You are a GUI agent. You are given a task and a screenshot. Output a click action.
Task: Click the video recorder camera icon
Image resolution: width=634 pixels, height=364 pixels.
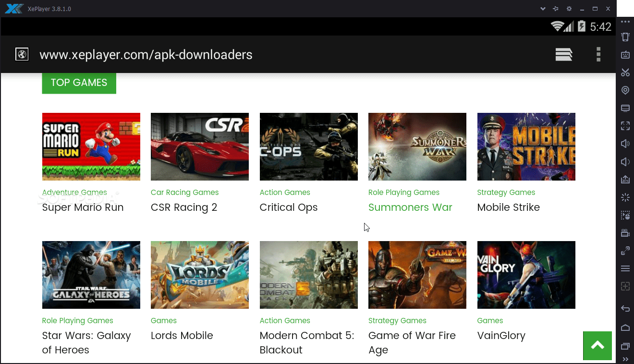pos(625,233)
